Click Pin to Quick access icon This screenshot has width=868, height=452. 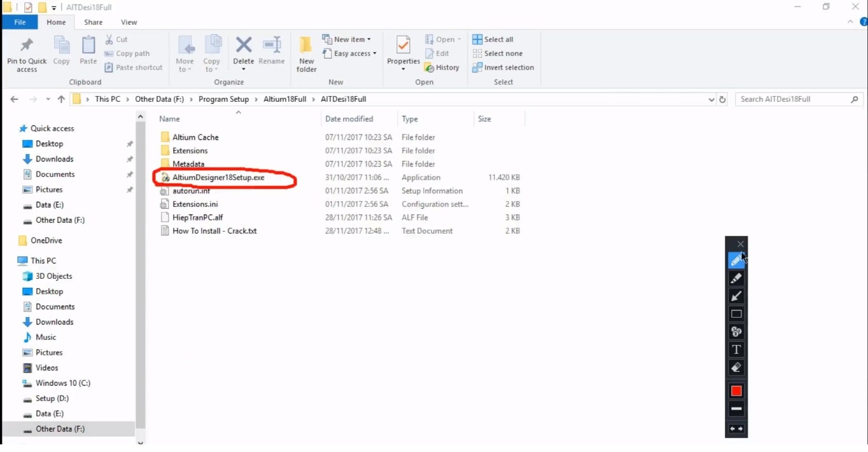tap(27, 45)
